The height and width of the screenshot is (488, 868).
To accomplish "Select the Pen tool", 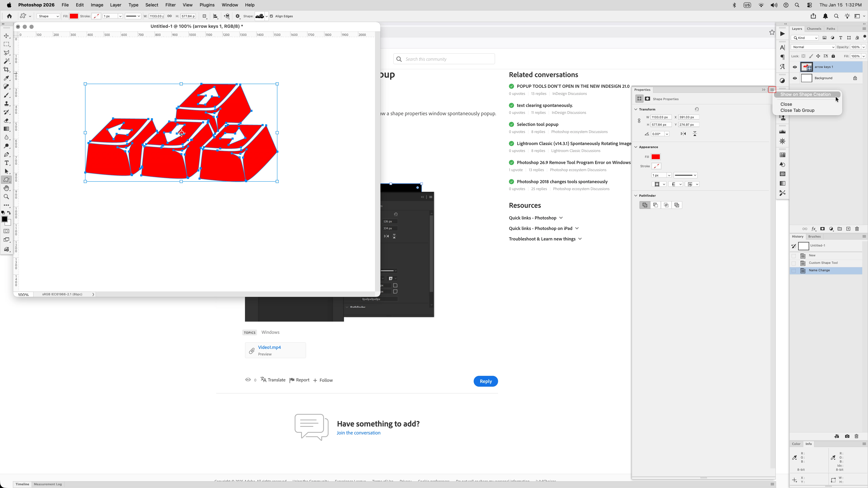I will 6,155.
